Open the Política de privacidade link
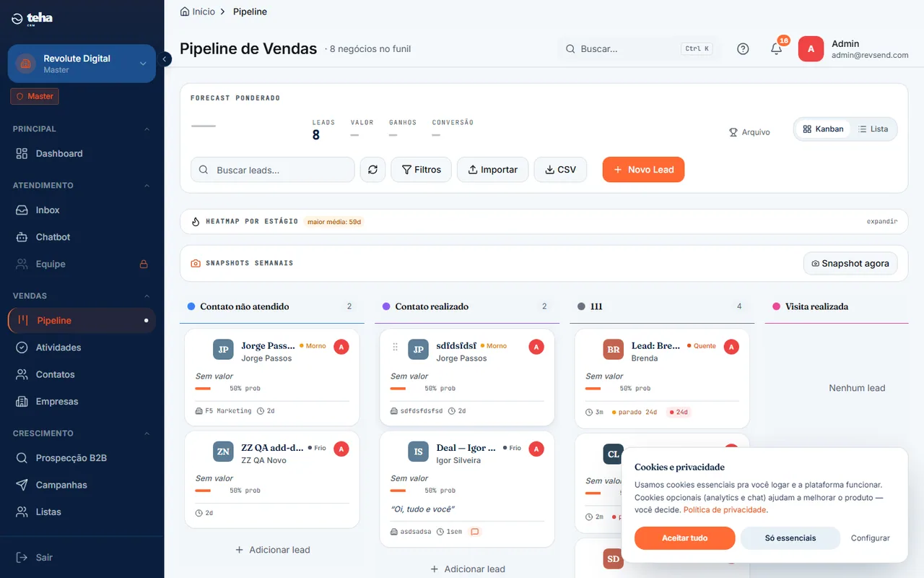924x578 pixels. pos(725,510)
